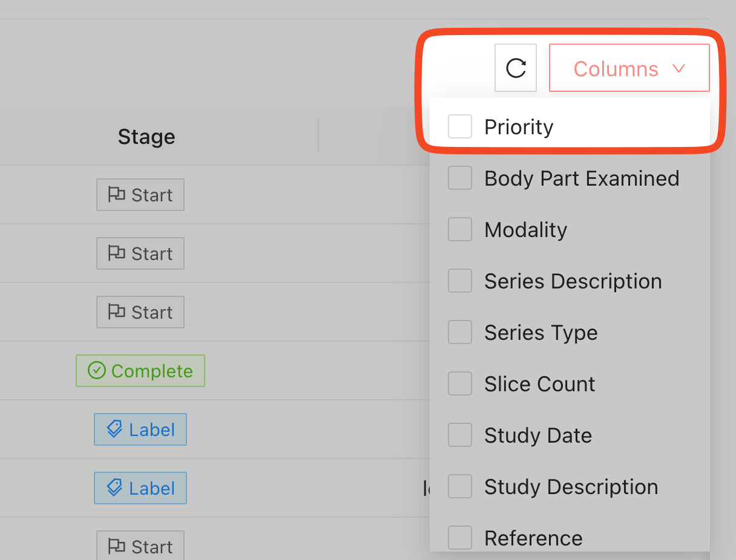Check the Study Description option
The height and width of the screenshot is (560, 736).
point(460,487)
